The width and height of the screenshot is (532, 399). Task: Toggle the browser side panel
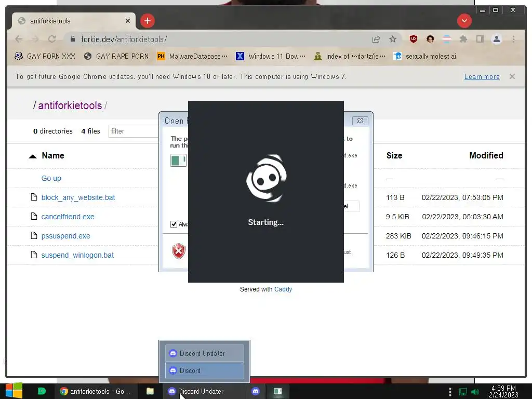point(480,39)
